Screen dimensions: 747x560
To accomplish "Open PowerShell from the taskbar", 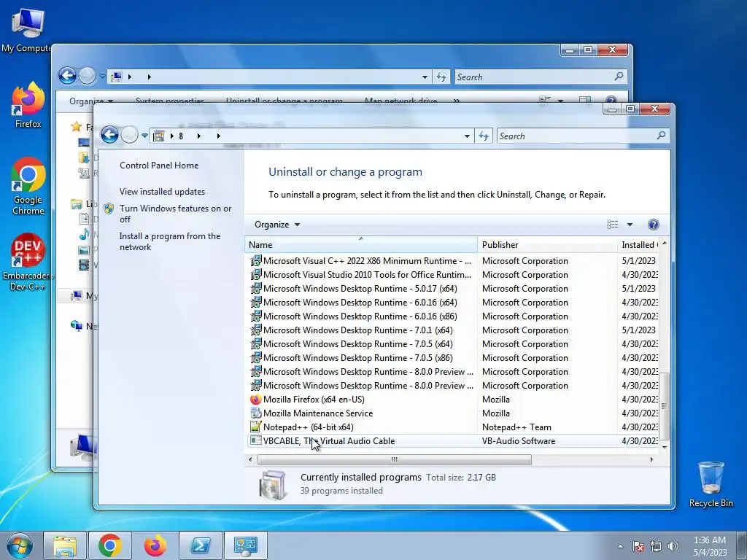I will 200,545.
